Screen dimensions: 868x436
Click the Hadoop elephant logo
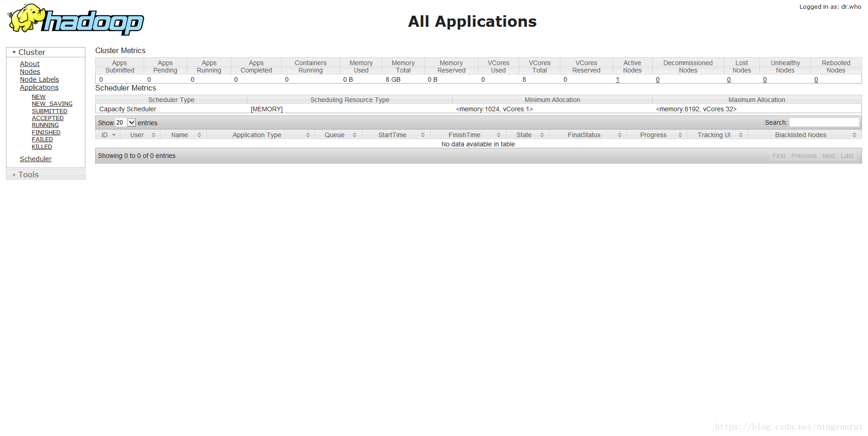point(76,19)
